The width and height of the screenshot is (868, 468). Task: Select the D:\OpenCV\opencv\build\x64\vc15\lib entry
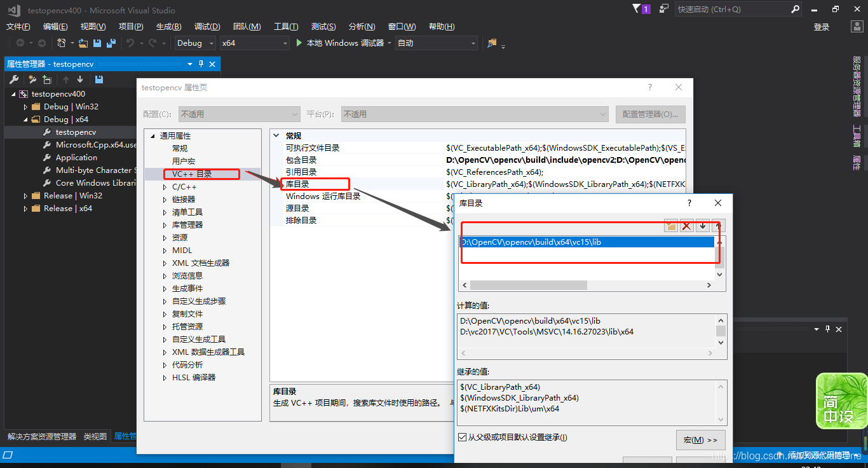click(x=587, y=242)
